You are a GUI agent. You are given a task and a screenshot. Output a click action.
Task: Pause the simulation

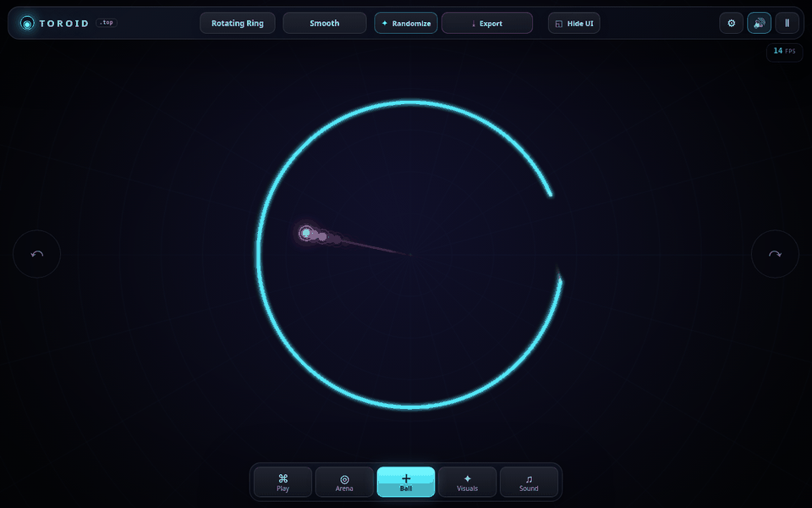(787, 24)
